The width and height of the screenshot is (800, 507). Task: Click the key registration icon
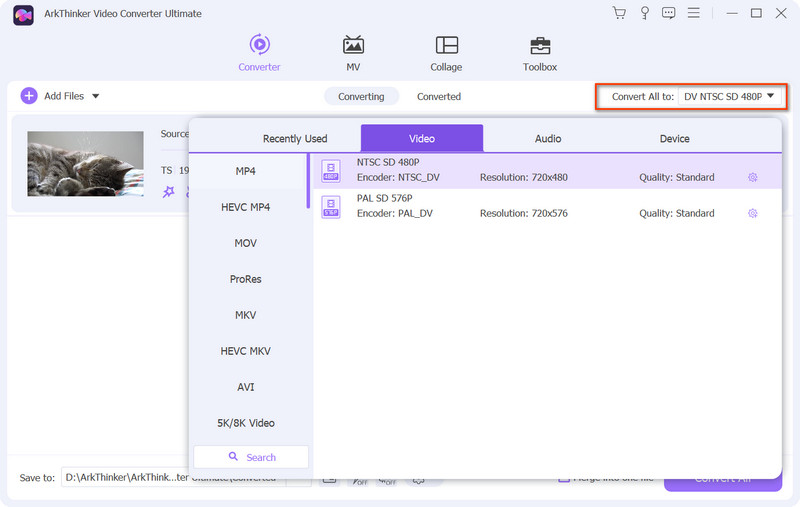click(x=644, y=13)
